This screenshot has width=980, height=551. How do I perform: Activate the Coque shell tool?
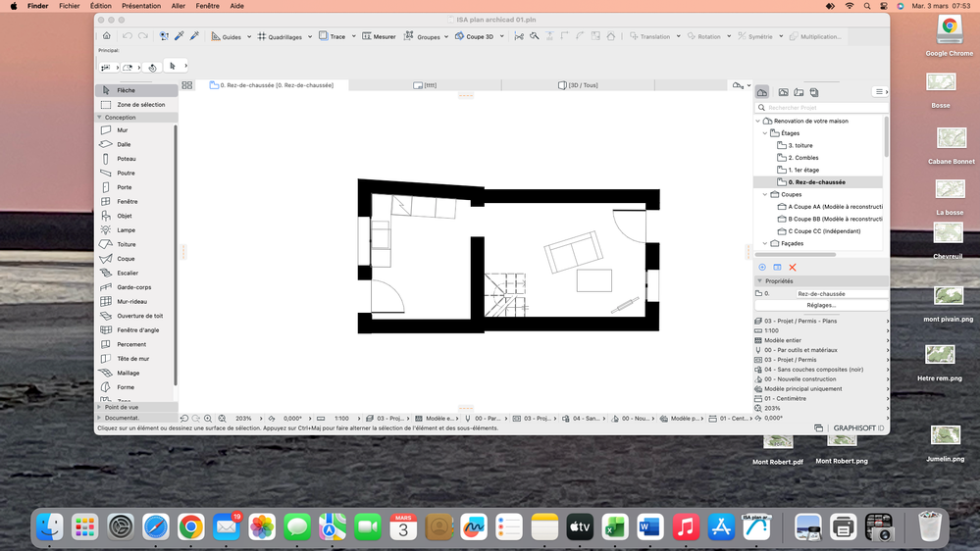(x=136, y=259)
